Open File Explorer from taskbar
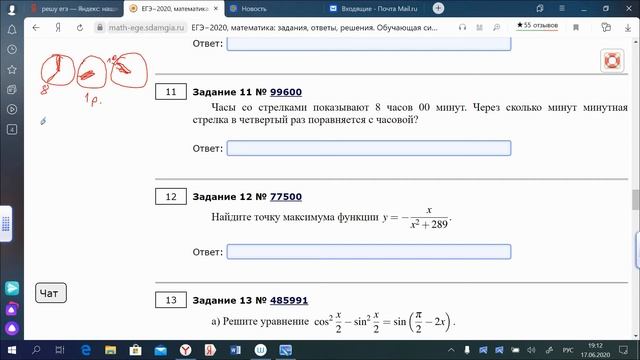The height and width of the screenshot is (360, 640). 111,350
